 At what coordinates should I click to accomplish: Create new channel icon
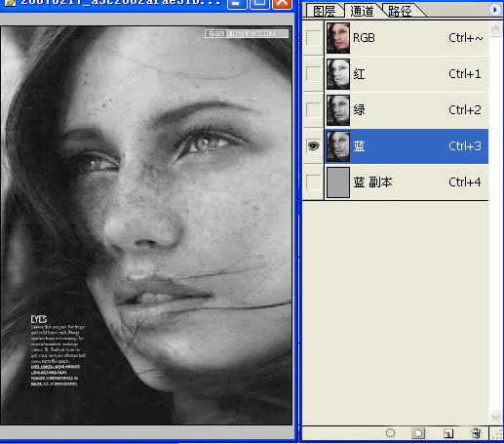(448, 433)
